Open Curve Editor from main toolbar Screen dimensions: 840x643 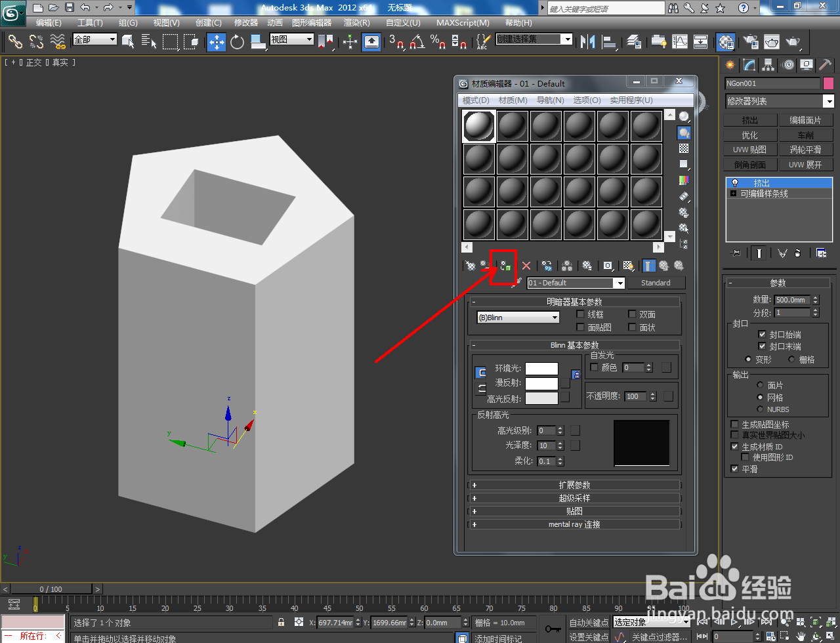[680, 42]
